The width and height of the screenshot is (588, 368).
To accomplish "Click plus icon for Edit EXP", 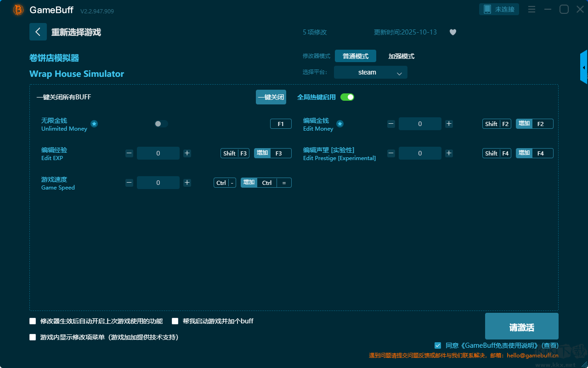I will (x=187, y=153).
